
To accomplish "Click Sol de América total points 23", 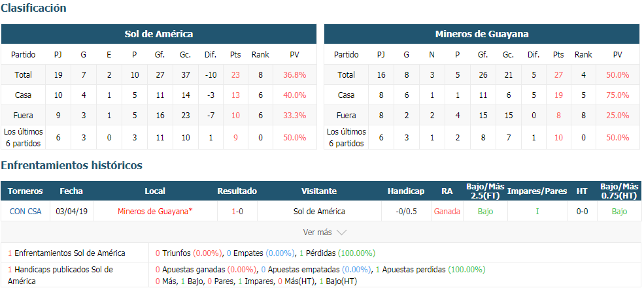I will [235, 75].
